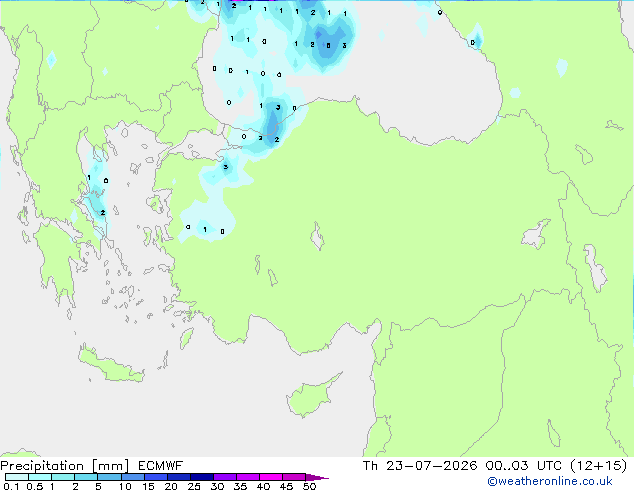Pick the 35–40 mm legend swatch
The height and width of the screenshot is (490, 634).
click(x=247, y=477)
